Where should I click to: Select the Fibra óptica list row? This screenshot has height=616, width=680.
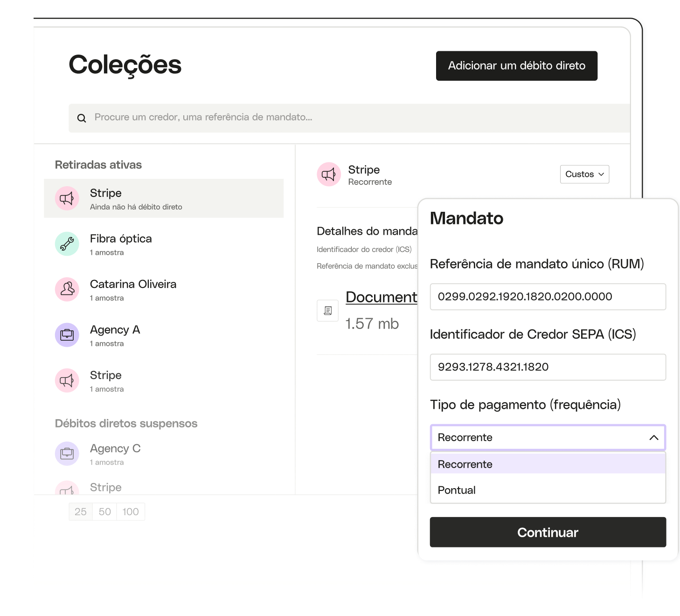tap(164, 244)
